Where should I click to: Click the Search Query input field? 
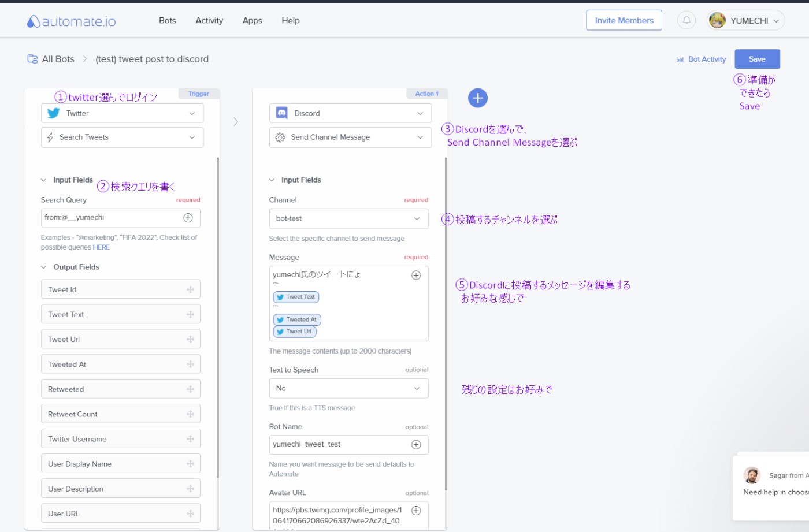coord(121,218)
